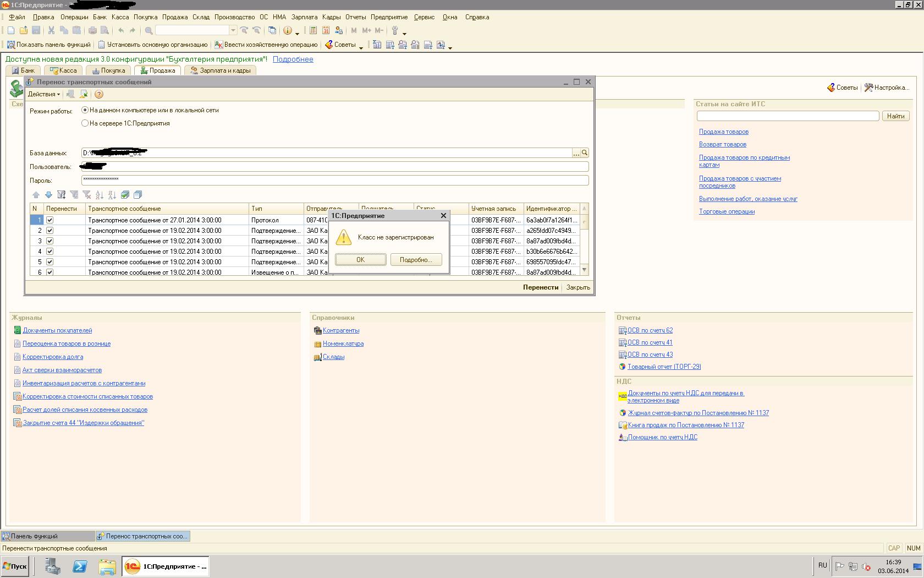This screenshot has height=578, width=924.
Task: Switch to the Касса tab
Action: pyautogui.click(x=63, y=70)
